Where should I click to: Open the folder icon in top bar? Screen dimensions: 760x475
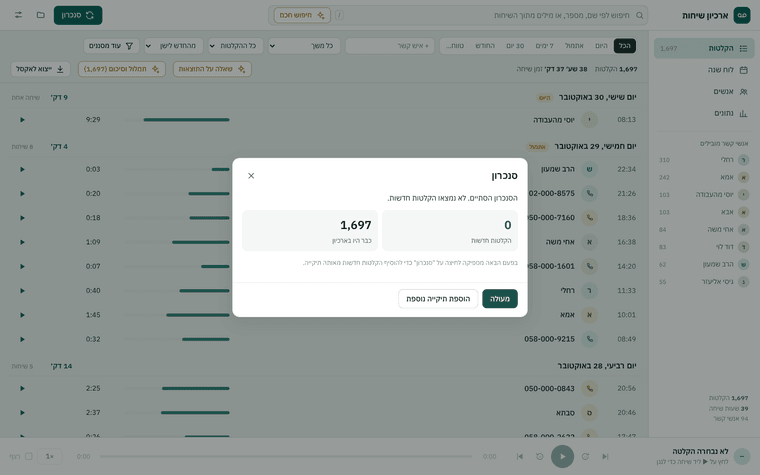point(41,15)
